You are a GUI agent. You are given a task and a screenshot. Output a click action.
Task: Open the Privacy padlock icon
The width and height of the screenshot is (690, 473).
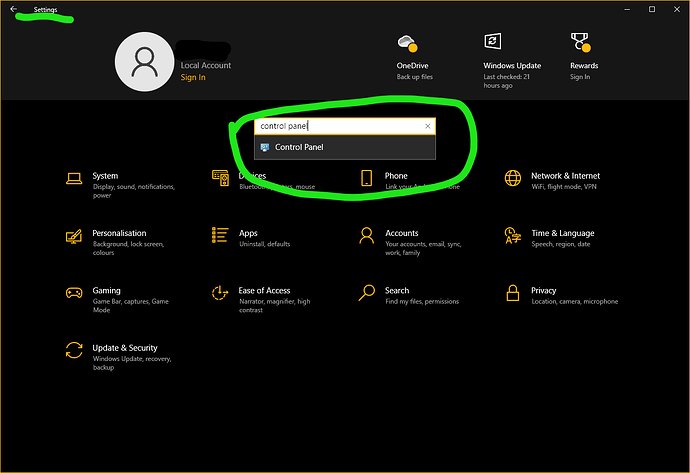click(x=513, y=293)
